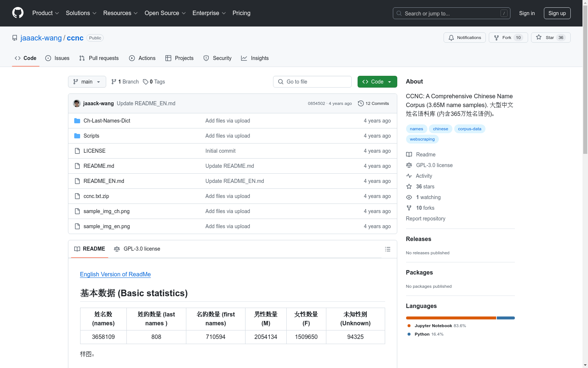
Task: Click the sample_img_en.png file icon
Action: (77, 226)
